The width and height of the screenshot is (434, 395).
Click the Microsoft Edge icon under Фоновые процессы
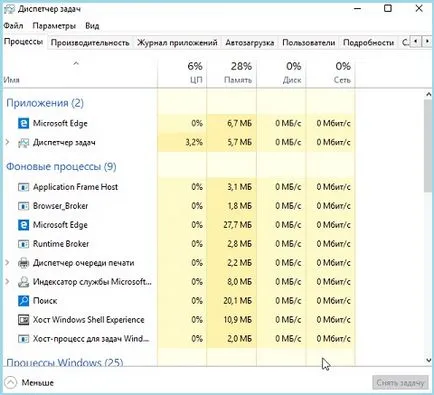(23, 225)
